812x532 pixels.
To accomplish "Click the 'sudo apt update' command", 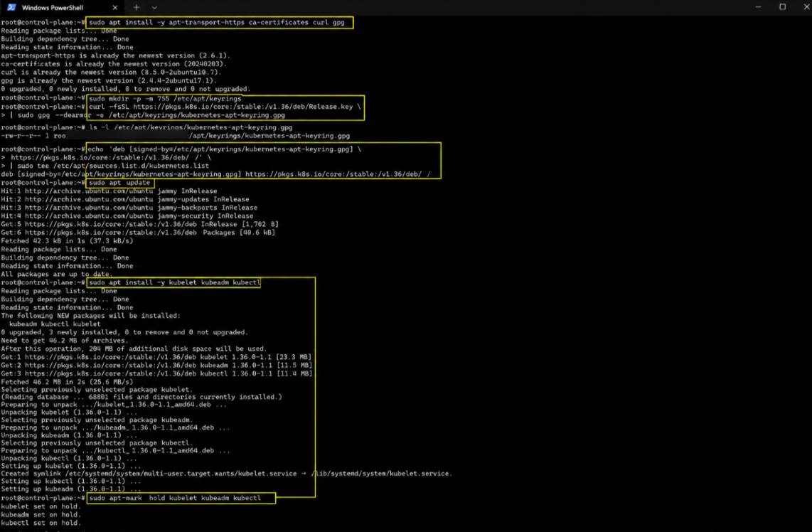I will (x=119, y=182).
